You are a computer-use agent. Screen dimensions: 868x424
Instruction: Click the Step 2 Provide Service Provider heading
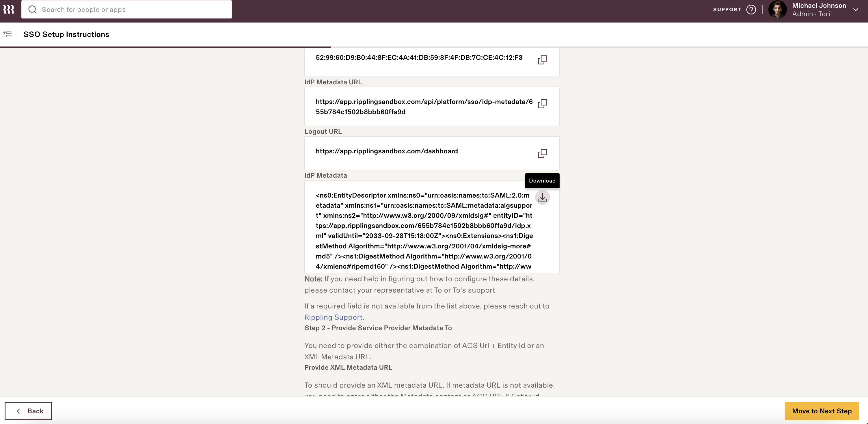coord(378,328)
